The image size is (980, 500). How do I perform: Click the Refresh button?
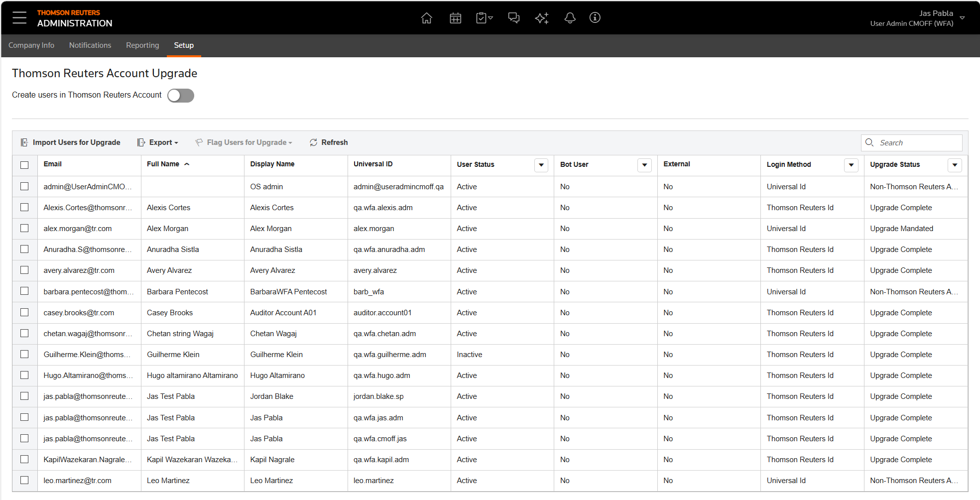point(329,142)
